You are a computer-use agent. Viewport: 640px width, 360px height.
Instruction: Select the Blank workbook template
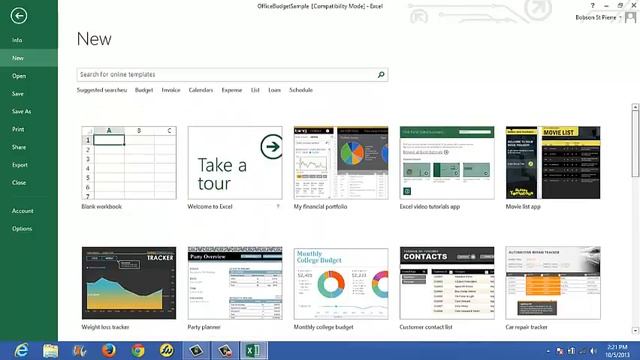click(129, 163)
